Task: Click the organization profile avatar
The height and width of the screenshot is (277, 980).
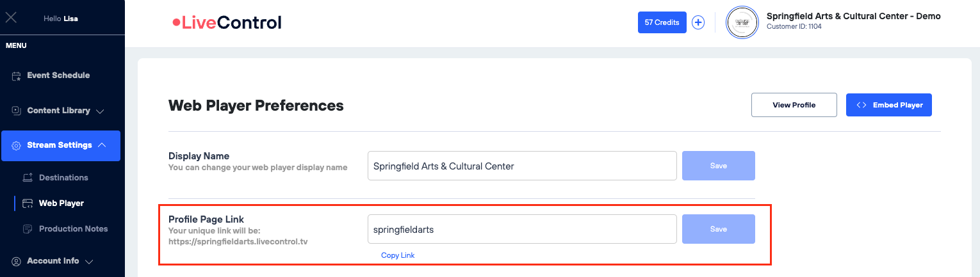Action: pyautogui.click(x=742, y=22)
